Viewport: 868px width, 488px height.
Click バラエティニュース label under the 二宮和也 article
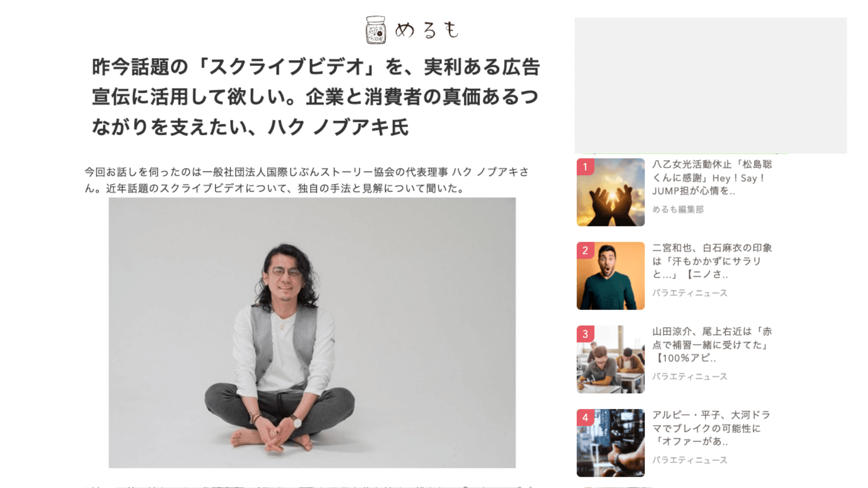[x=689, y=293]
